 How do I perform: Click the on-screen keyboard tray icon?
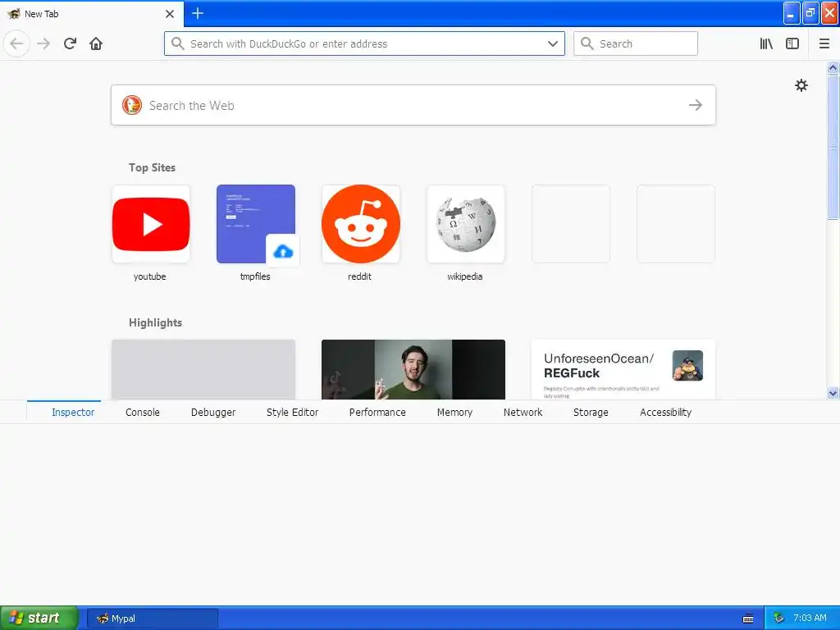click(748, 619)
